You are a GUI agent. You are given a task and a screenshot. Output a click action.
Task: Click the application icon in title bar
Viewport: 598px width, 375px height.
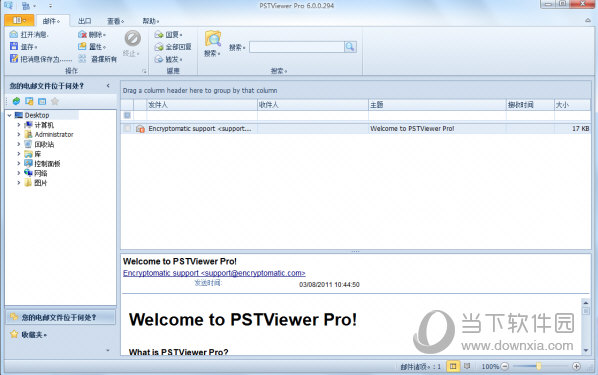[8, 5]
